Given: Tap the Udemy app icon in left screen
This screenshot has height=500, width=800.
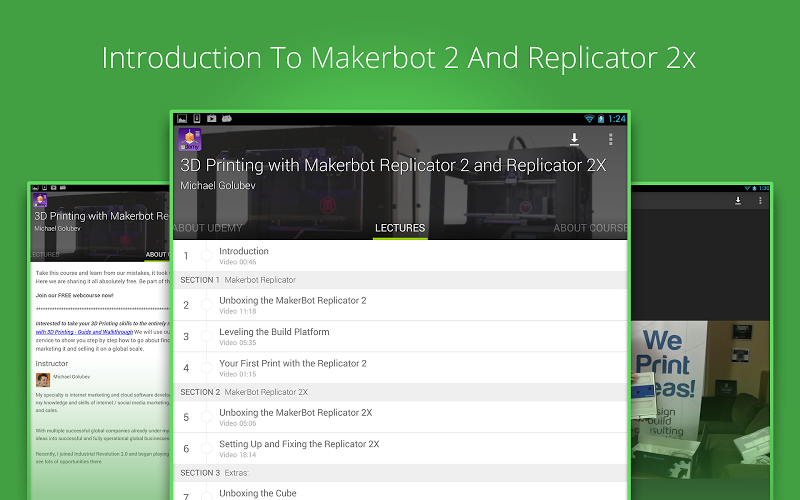Looking at the screenshot, I should click(40, 199).
